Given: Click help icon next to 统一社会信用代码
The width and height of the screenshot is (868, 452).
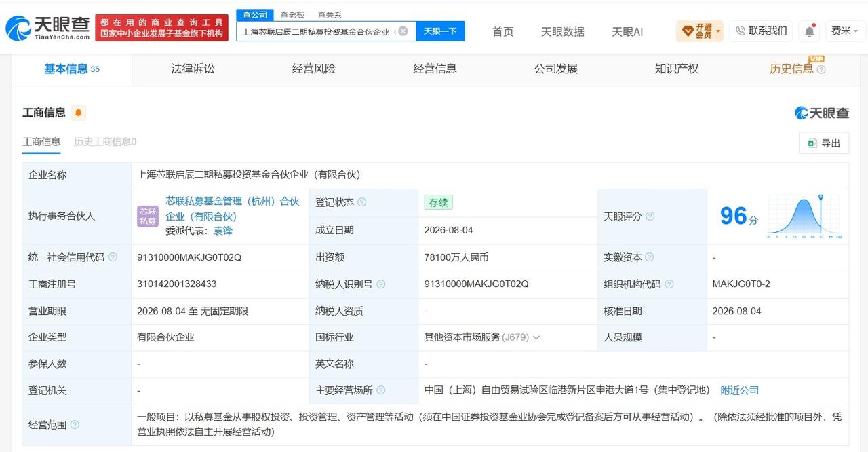Looking at the screenshot, I should 113,257.
